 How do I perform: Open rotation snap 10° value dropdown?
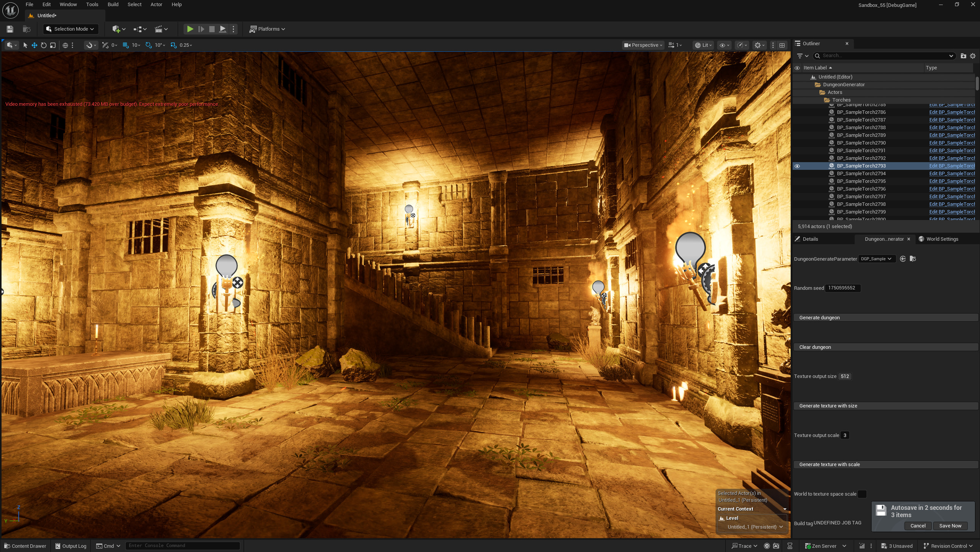point(160,45)
